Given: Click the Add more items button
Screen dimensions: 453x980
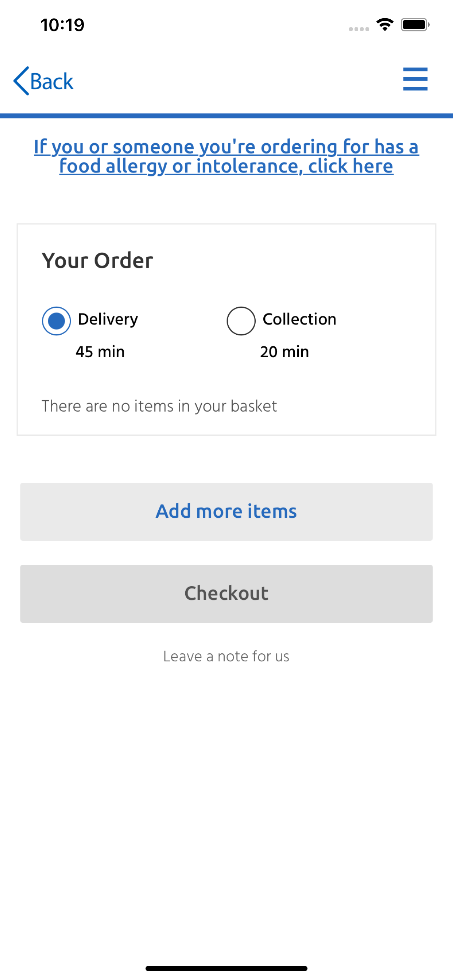Looking at the screenshot, I should 226,512.
